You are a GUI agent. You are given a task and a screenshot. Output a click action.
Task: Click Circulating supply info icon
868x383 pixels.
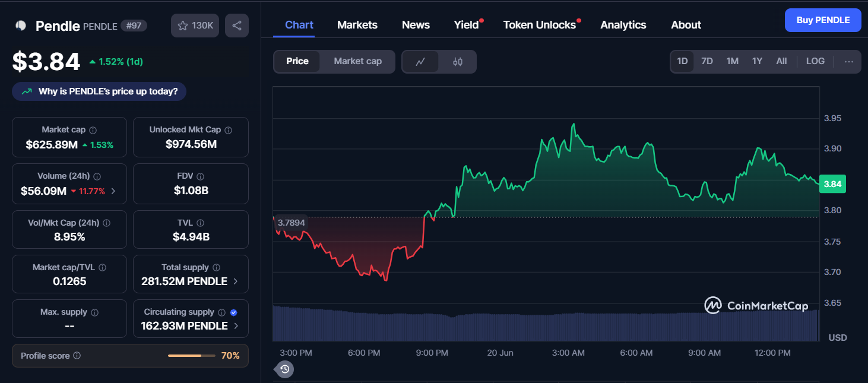(221, 312)
